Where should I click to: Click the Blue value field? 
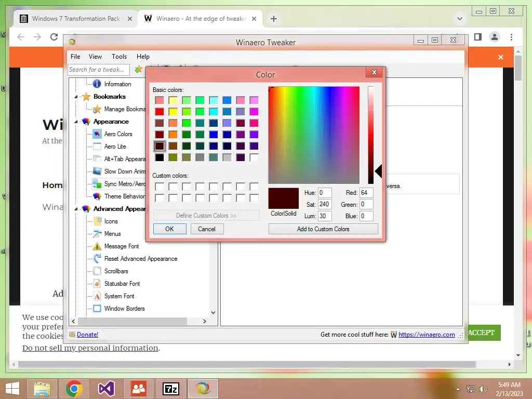[x=366, y=216]
